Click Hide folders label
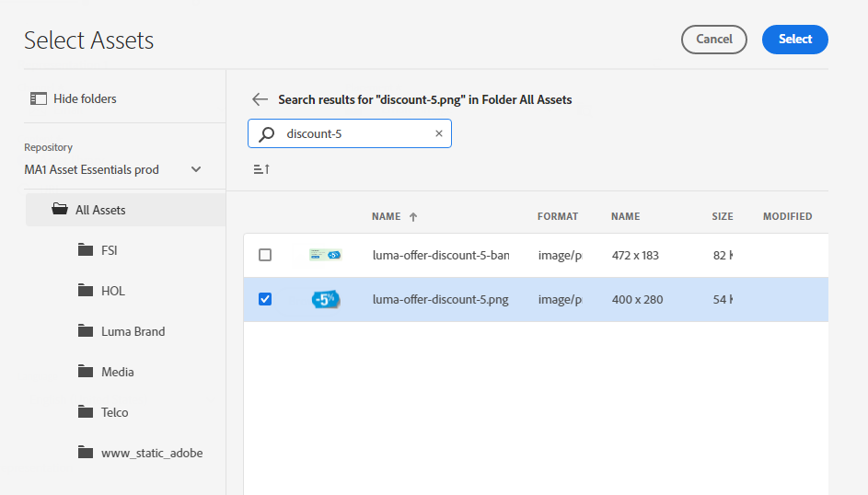The image size is (868, 495). [x=85, y=99]
